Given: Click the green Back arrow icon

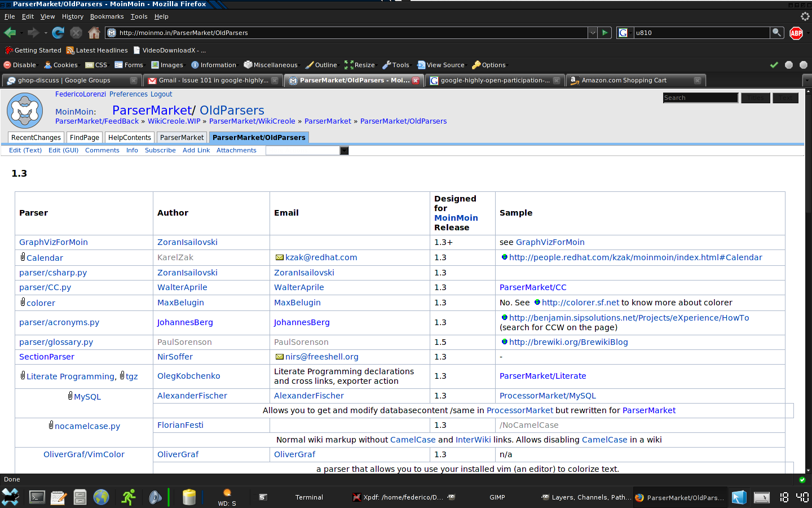Looking at the screenshot, I should [x=10, y=33].
